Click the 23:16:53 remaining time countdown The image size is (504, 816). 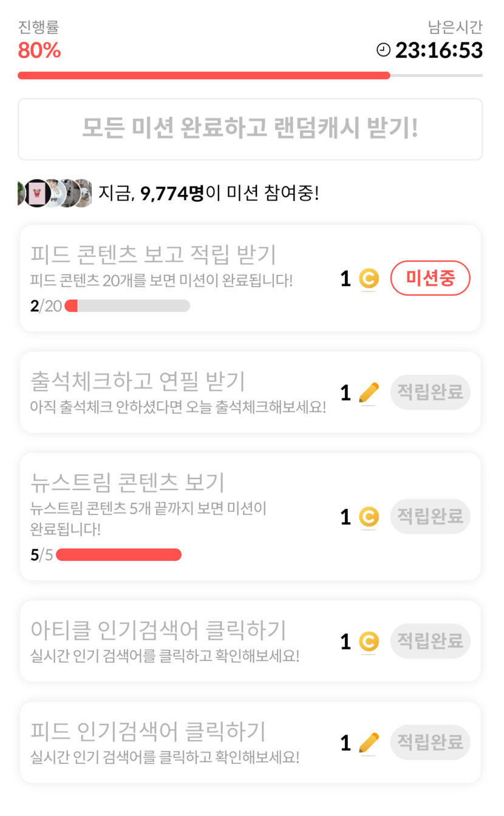point(438,50)
